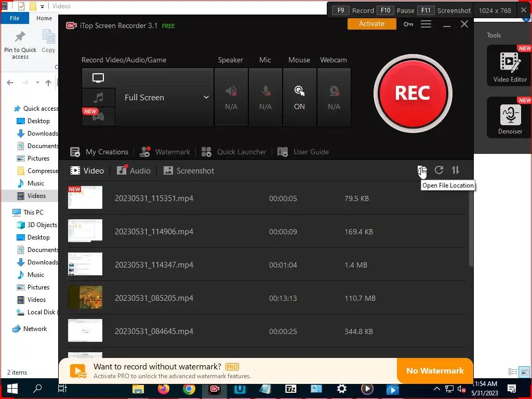The width and height of the screenshot is (532, 399).
Task: Open the hamburger menu in iTop Screen Recorder
Action: (x=426, y=24)
